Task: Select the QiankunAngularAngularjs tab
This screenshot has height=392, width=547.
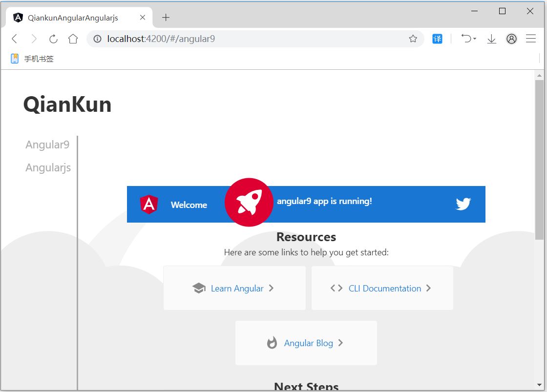Action: pos(79,18)
